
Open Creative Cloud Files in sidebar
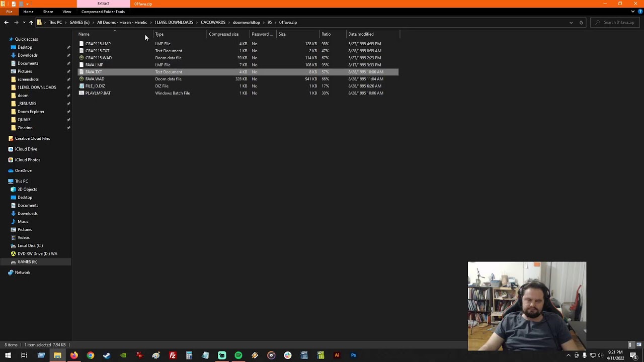point(32,138)
